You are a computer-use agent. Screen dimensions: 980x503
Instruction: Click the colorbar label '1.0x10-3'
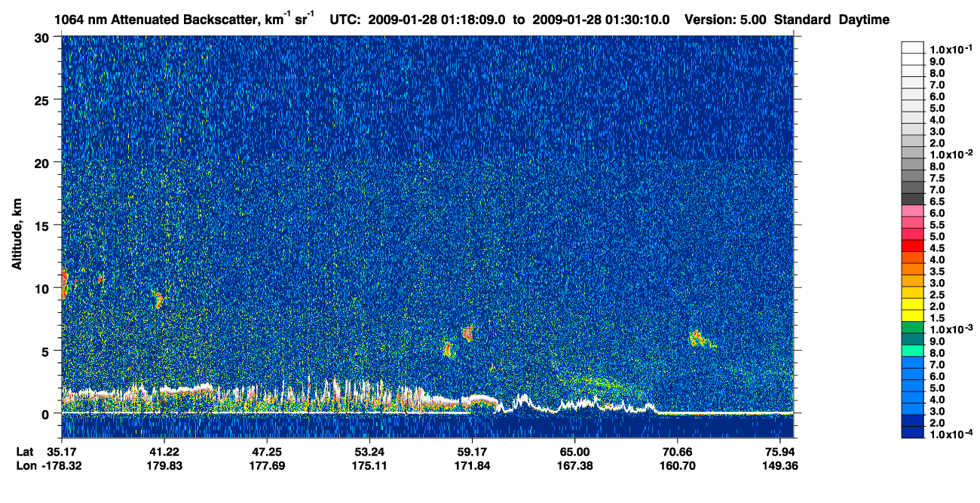[949, 327]
